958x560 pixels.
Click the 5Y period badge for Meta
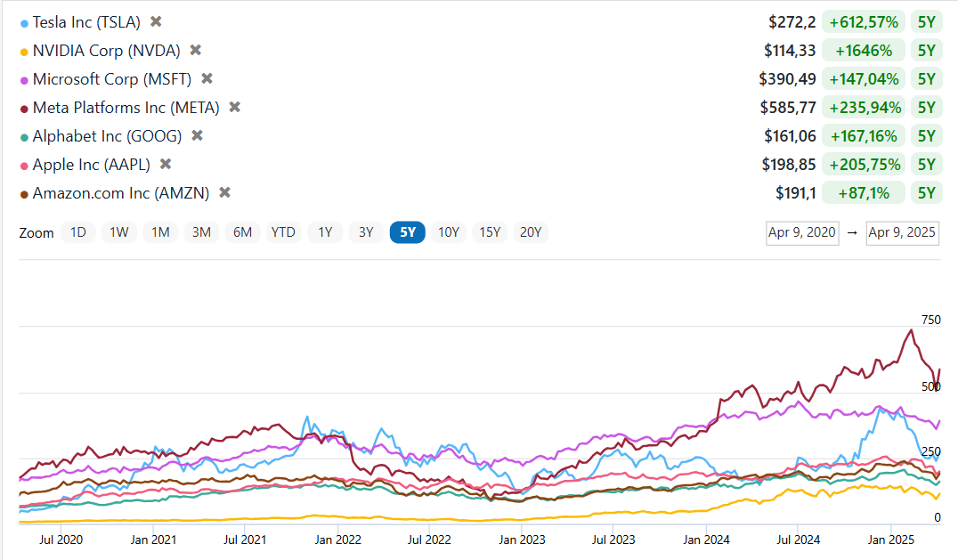coord(927,108)
